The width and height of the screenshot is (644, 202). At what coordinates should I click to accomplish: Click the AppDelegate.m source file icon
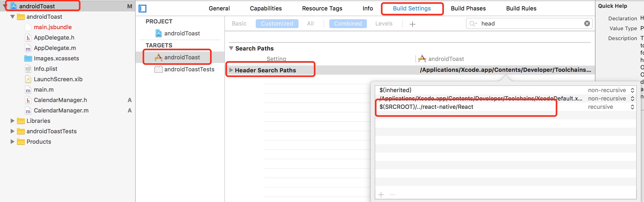(x=28, y=48)
